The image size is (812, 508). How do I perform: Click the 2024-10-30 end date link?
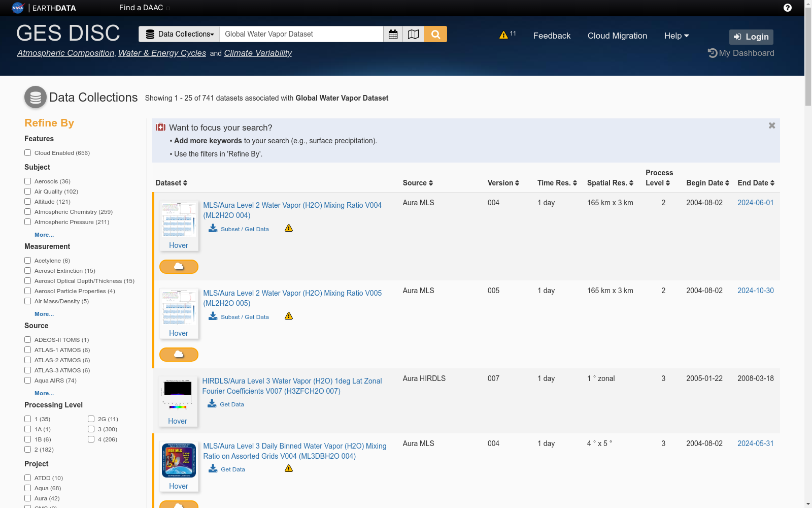tap(756, 291)
